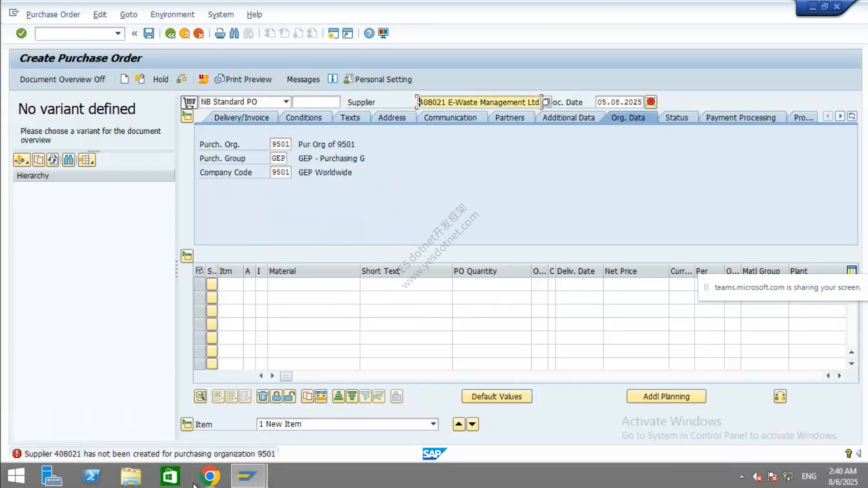Viewport: 868px width, 488px height.
Task: Click the Sort ascending icon below the item table
Action: (x=338, y=396)
